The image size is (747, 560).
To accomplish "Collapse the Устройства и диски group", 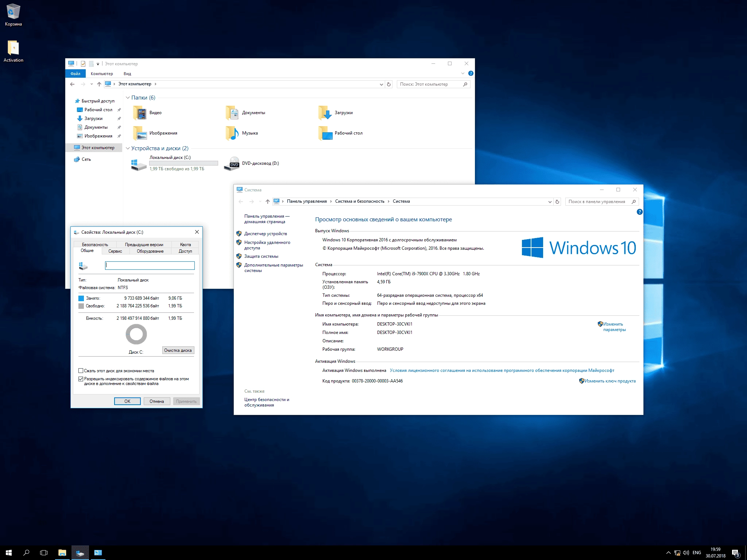I will click(x=128, y=148).
